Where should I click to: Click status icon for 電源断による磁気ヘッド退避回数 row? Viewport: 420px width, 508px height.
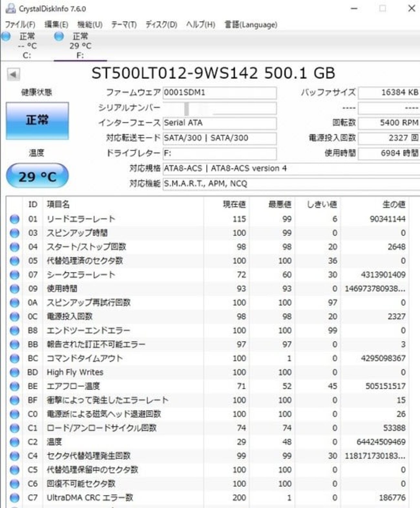pyautogui.click(x=15, y=414)
